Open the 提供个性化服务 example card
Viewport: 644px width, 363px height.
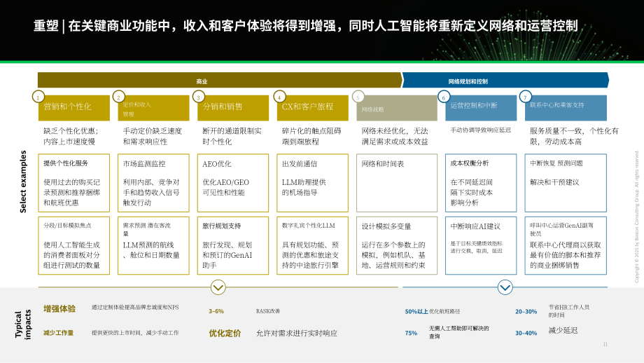tap(74, 183)
